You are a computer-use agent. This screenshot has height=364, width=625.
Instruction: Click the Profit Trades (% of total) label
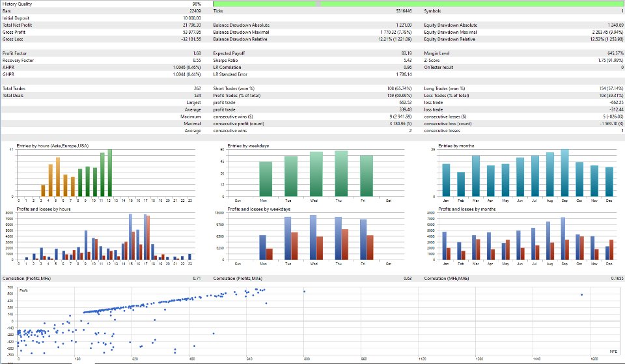click(x=237, y=96)
